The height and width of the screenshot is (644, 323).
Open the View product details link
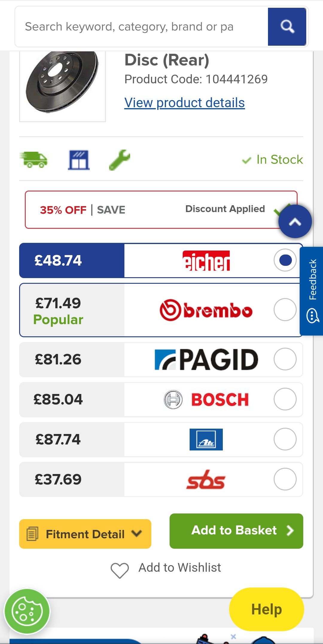pyautogui.click(x=185, y=103)
